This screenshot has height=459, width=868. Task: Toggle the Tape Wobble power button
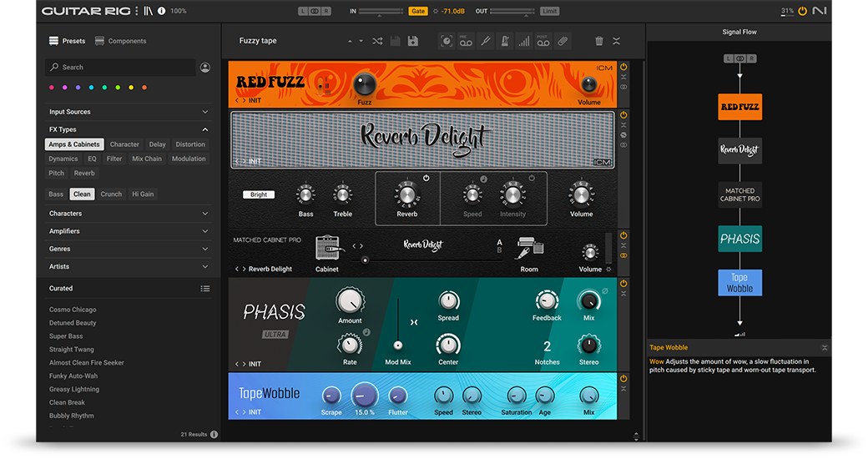pyautogui.click(x=623, y=379)
